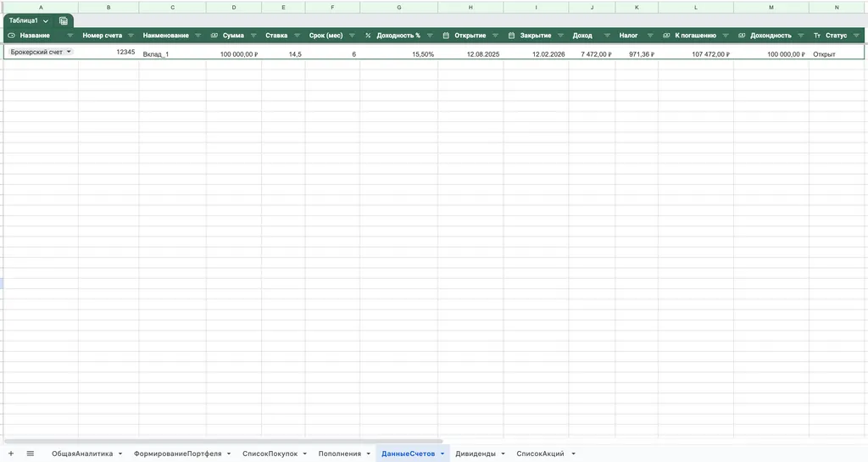The image size is (868, 462).
Task: Expand the Таблица1 table name dropdown
Action: [x=46, y=20]
